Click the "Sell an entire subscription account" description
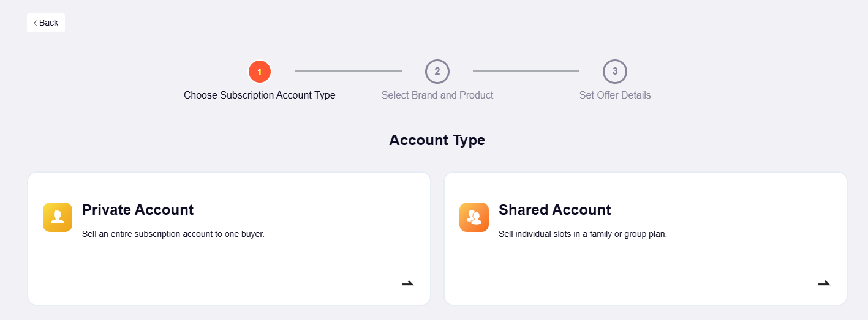This screenshot has height=320, width=868. point(173,234)
